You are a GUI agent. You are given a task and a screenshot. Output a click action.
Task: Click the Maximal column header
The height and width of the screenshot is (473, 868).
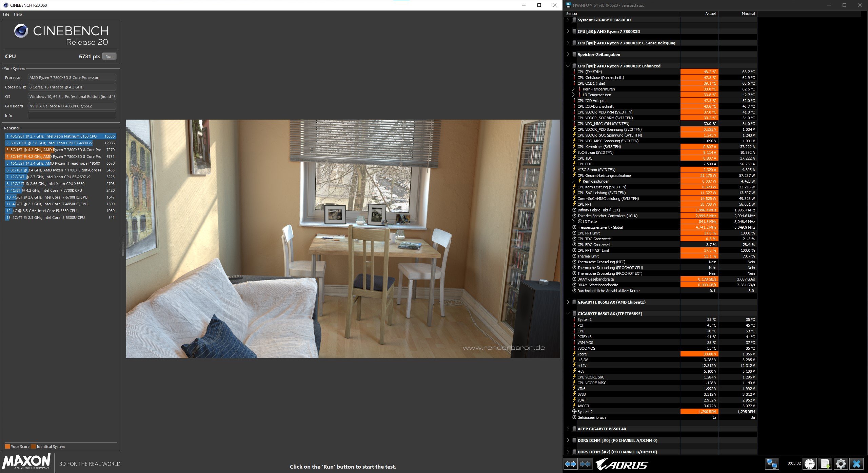[748, 14]
